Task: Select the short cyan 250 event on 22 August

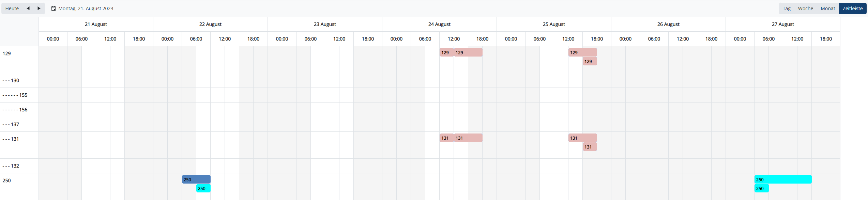Action: point(203,188)
